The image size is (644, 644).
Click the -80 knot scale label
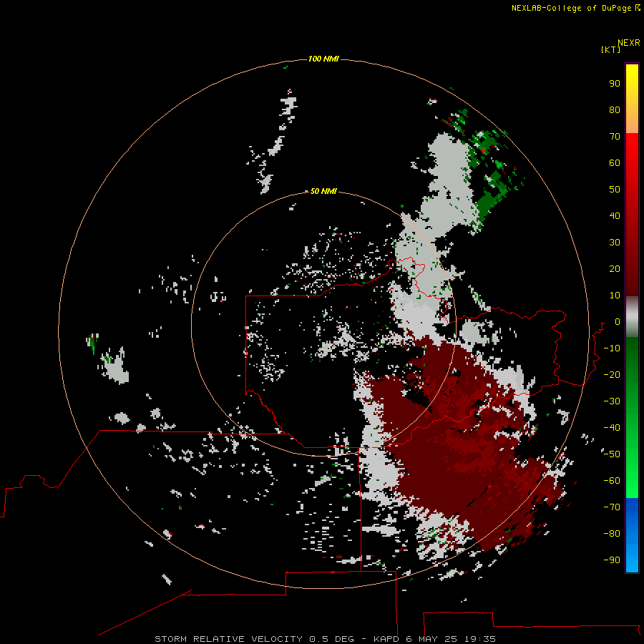pos(612,534)
